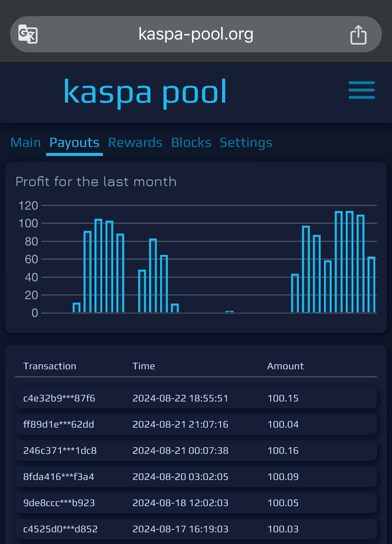Click the amount 100.16
The image size is (392, 544).
(x=283, y=450)
